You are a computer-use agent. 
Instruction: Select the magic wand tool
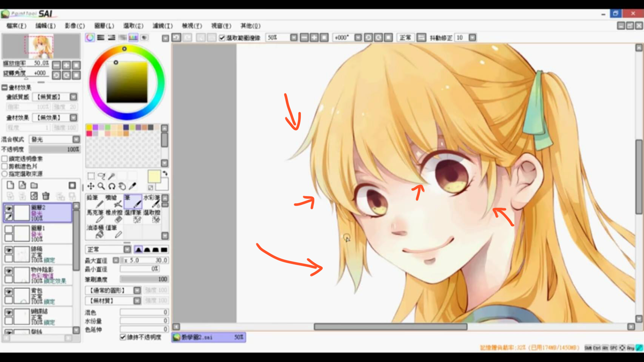click(x=111, y=176)
